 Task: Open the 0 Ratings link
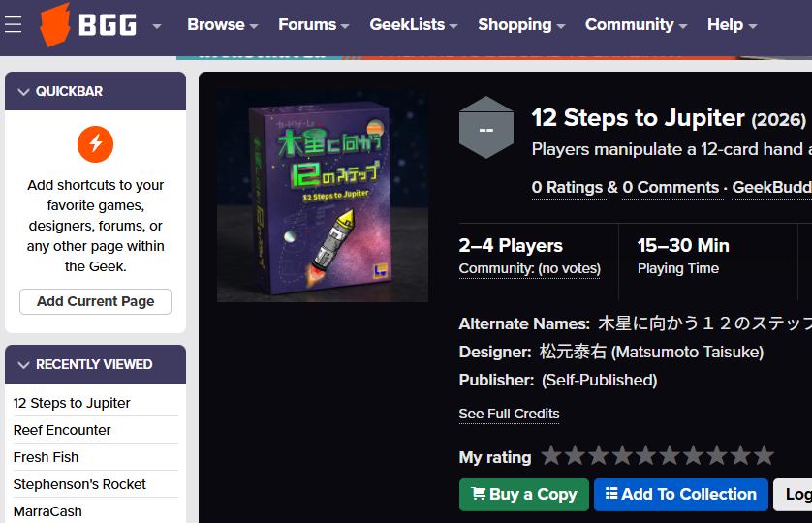[567, 188]
